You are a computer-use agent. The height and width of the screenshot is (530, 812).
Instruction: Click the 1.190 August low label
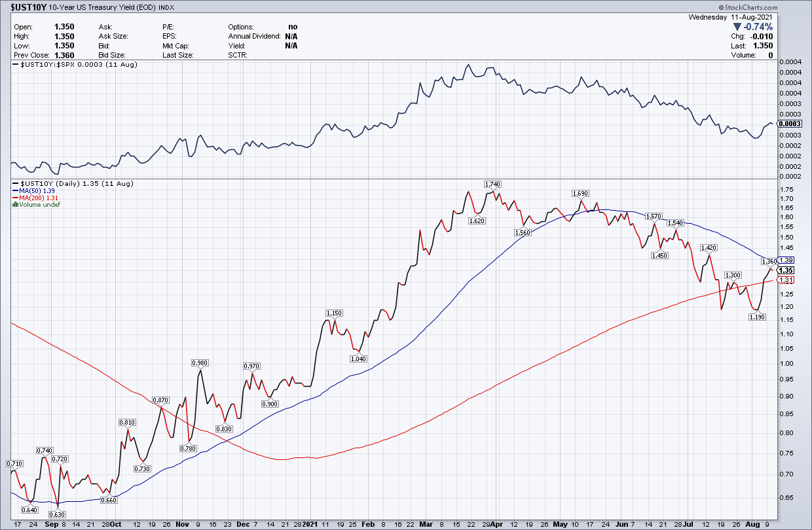pyautogui.click(x=757, y=317)
